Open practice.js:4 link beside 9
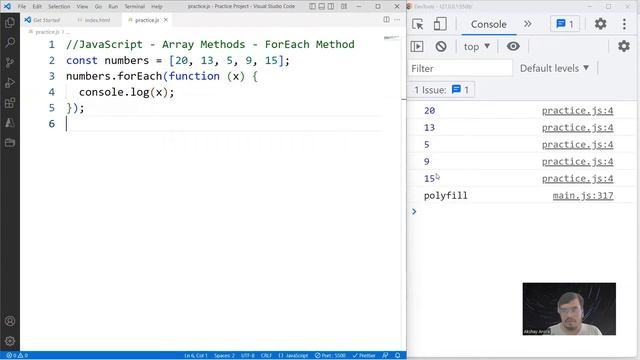The image size is (640, 360). (x=578, y=162)
